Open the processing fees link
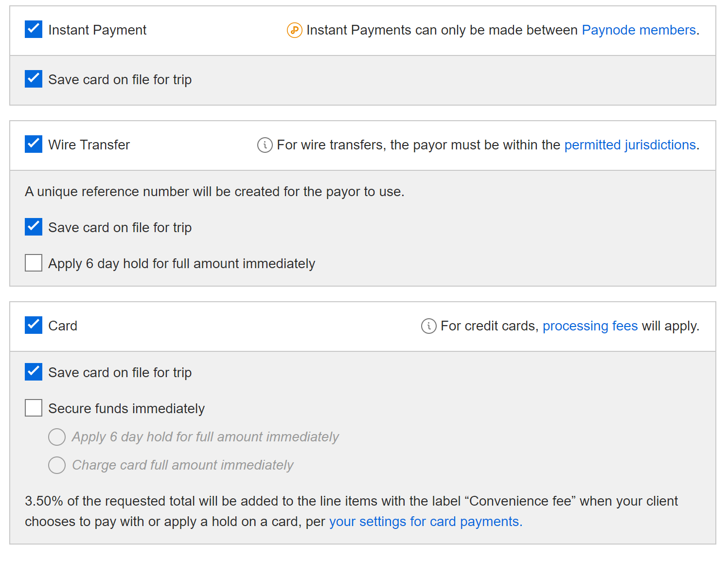The width and height of the screenshot is (728, 564). click(590, 326)
